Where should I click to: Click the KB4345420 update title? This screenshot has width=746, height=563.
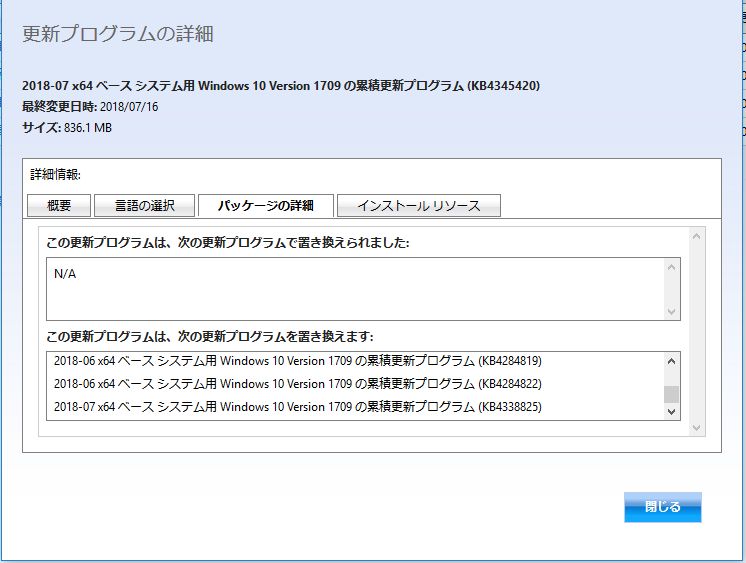[281, 86]
